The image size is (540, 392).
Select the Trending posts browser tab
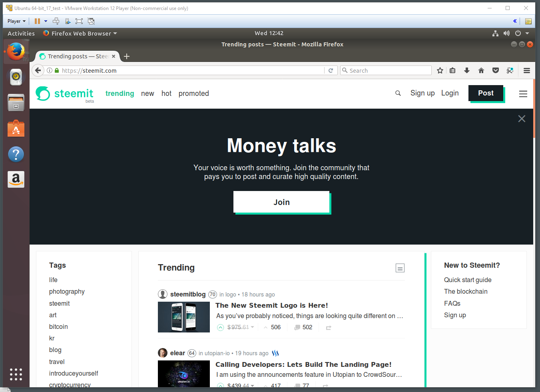[78, 56]
